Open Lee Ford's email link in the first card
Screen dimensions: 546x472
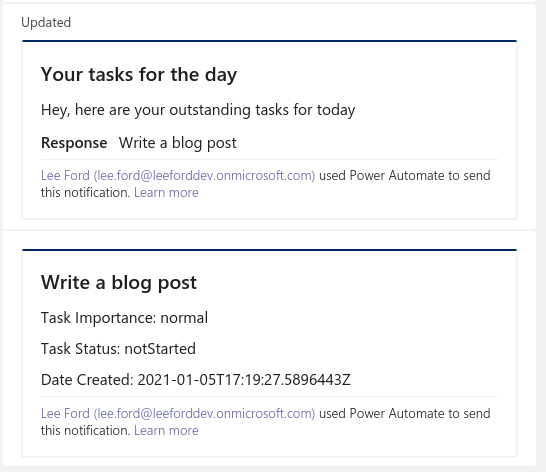coord(178,175)
